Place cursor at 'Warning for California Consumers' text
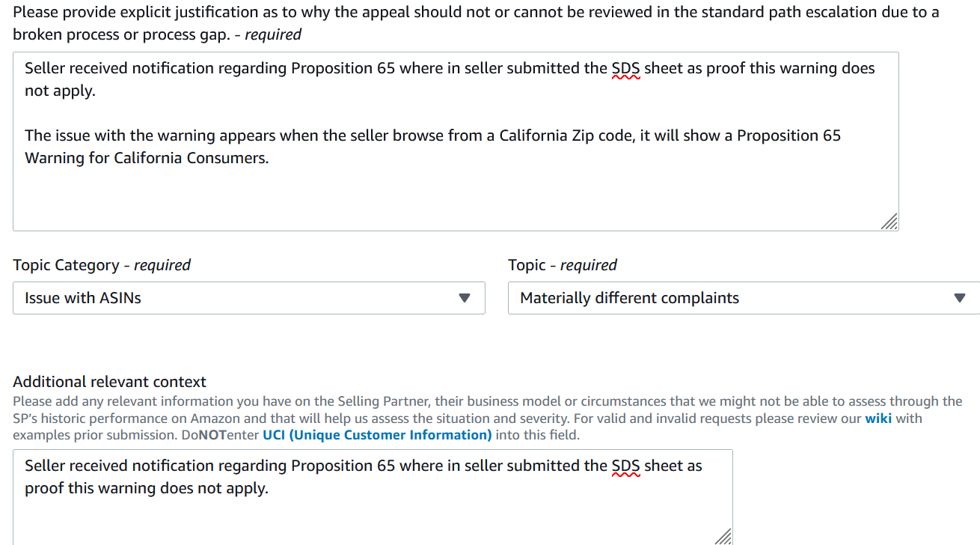The height and width of the screenshot is (545, 980). (147, 158)
